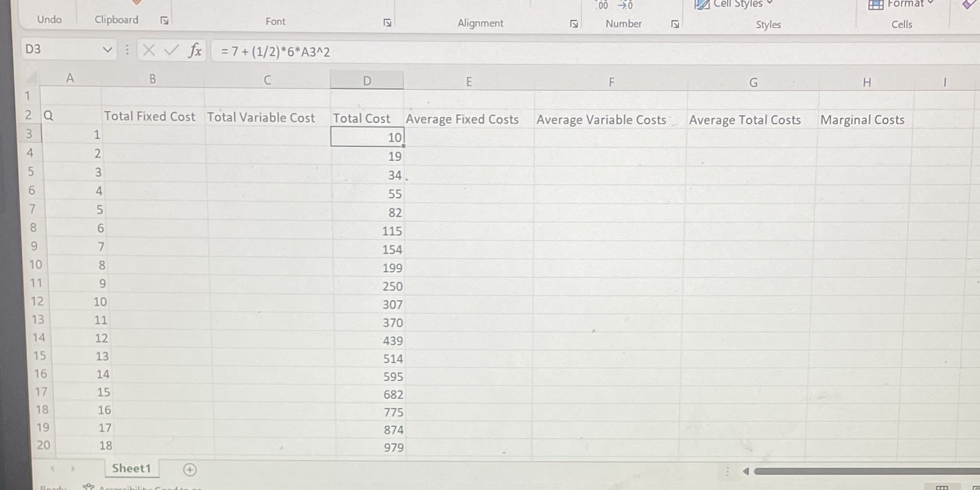Open the Format dropdown in Cells group
Screen dimensions: 980x490
point(901,5)
